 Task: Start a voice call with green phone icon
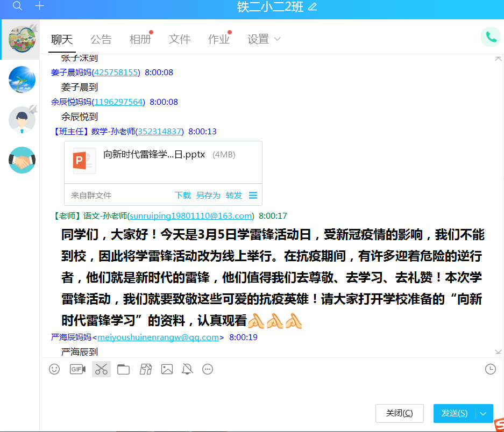tap(491, 37)
